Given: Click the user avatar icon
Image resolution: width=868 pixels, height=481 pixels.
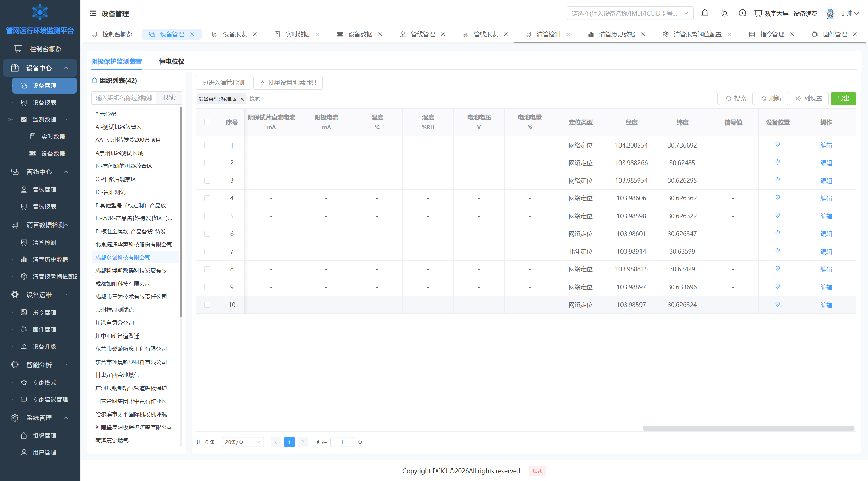Looking at the screenshot, I should click(830, 13).
